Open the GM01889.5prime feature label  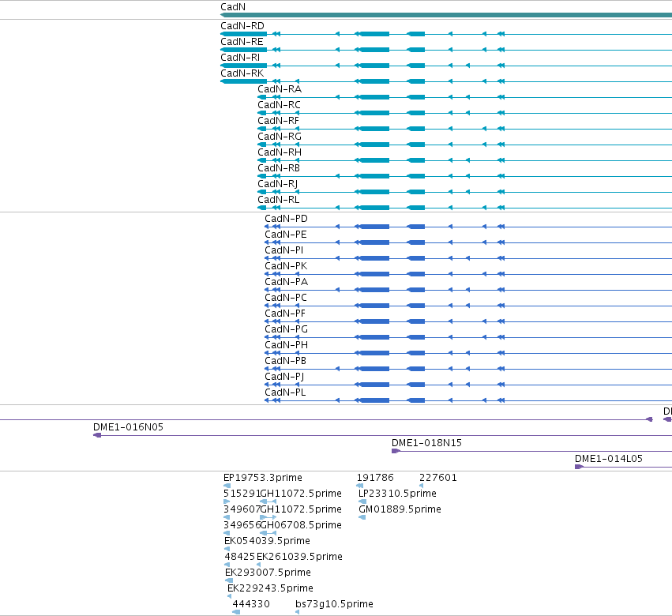[400, 509]
